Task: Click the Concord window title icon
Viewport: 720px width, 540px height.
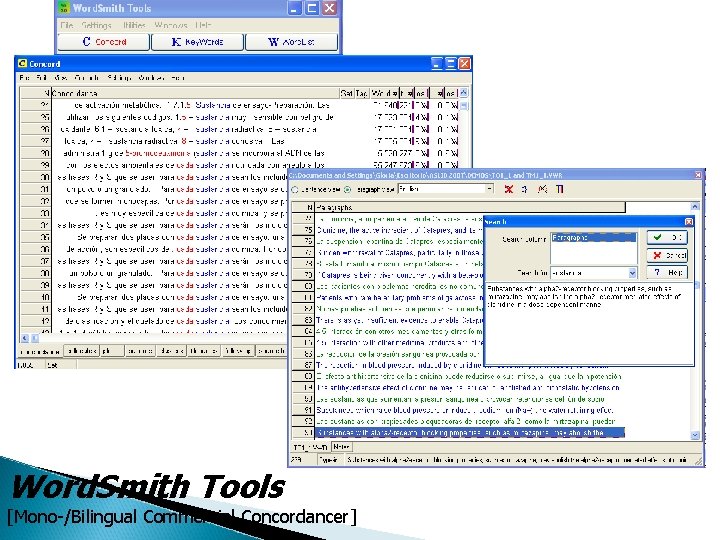Action: [x=22, y=63]
